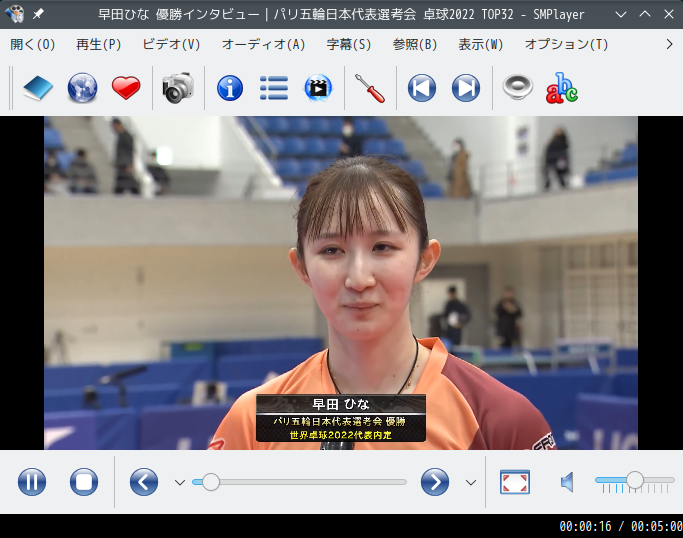Minimize the SMPlayer window
This screenshot has width=683, height=538.
(x=621, y=14)
